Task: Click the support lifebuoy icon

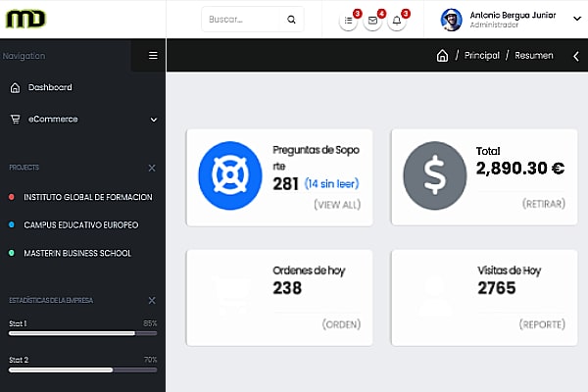Action: point(227,176)
